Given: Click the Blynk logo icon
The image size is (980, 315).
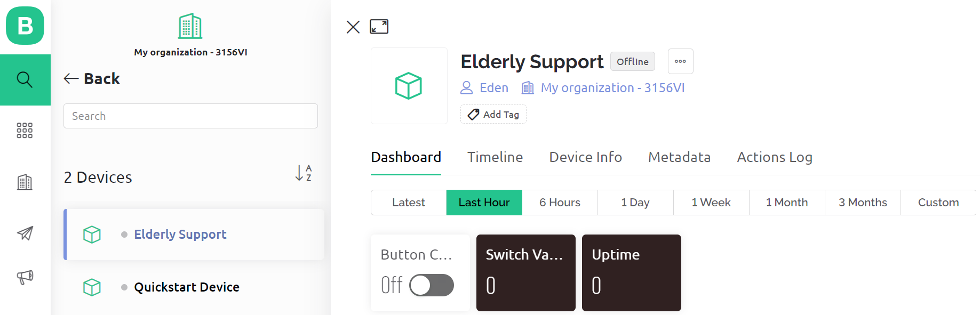Looking at the screenshot, I should (25, 26).
